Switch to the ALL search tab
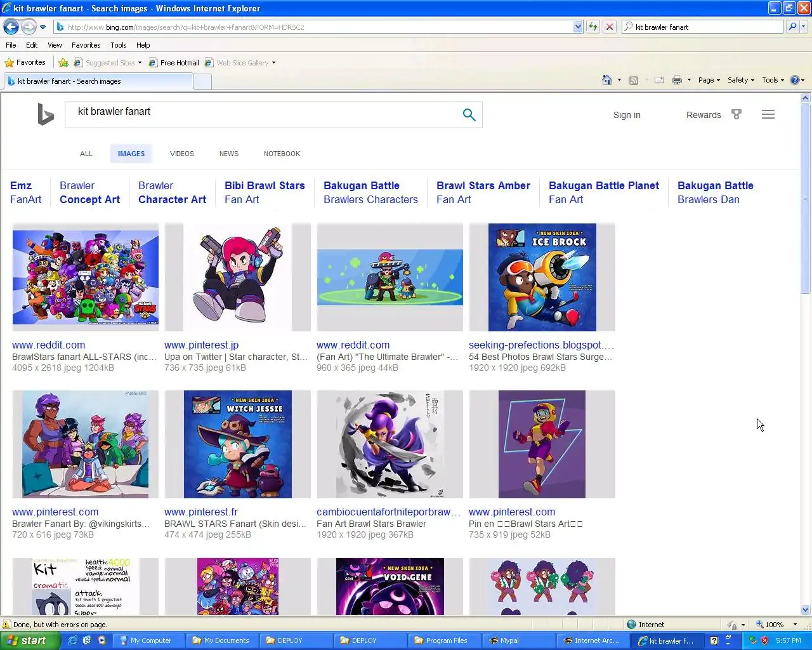Image resolution: width=812 pixels, height=650 pixels. click(86, 154)
